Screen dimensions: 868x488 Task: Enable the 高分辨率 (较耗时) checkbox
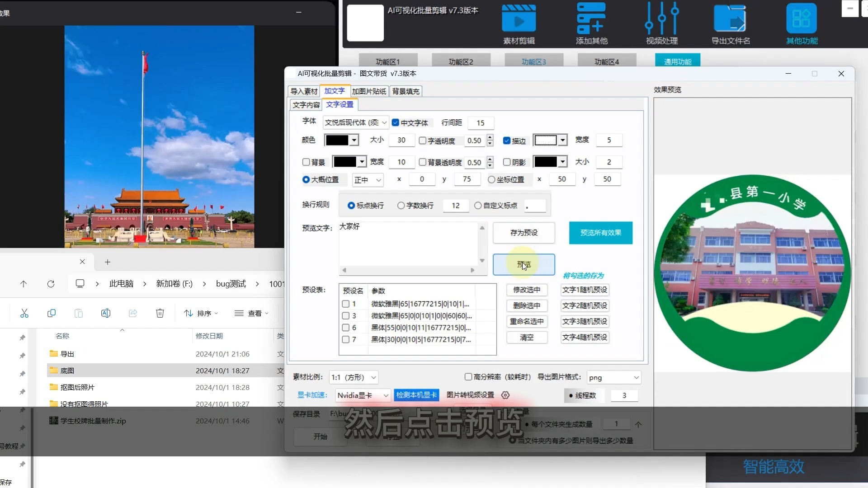(x=468, y=377)
